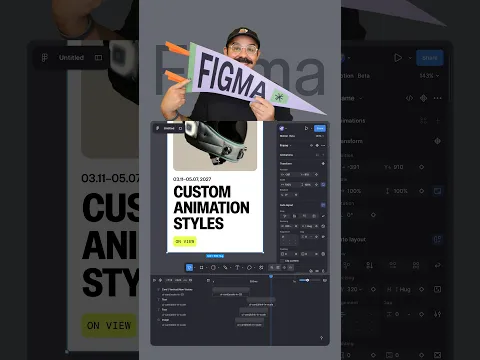Click Play icon in blurred background window
Image resolution: width=480 pixels, height=360 pixels.
tap(398, 58)
